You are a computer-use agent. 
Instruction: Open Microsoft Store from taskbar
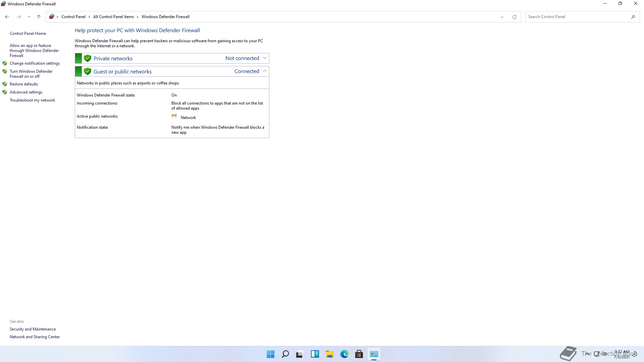click(359, 354)
